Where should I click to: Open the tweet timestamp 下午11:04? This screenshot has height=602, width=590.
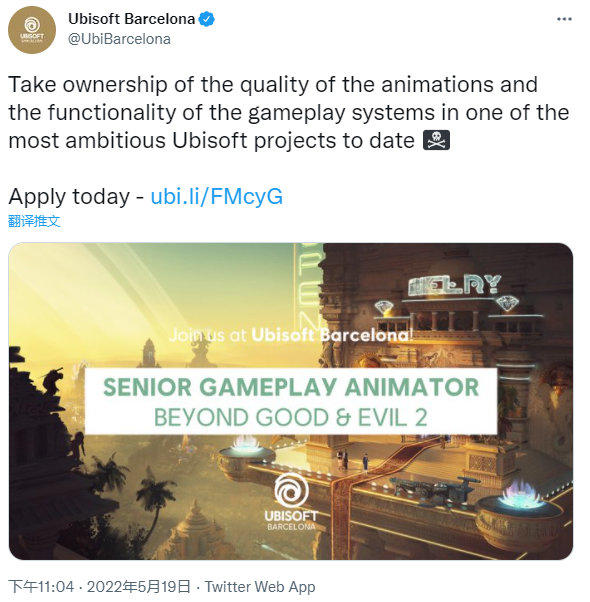tap(41, 587)
